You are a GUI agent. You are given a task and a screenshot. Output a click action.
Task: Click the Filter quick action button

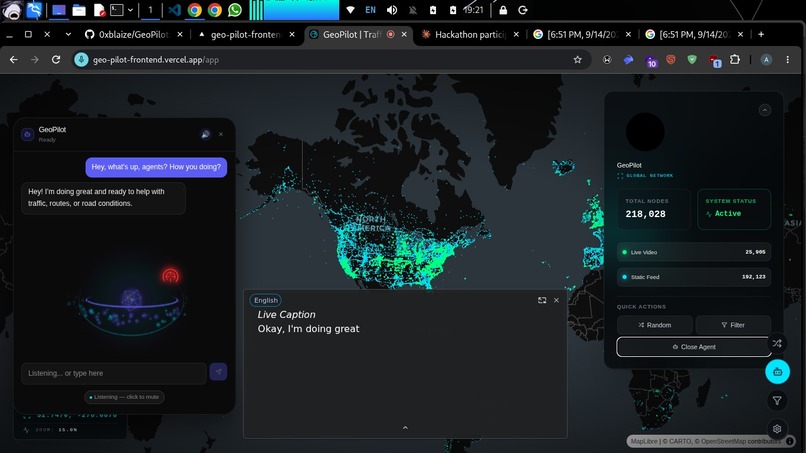pos(733,325)
